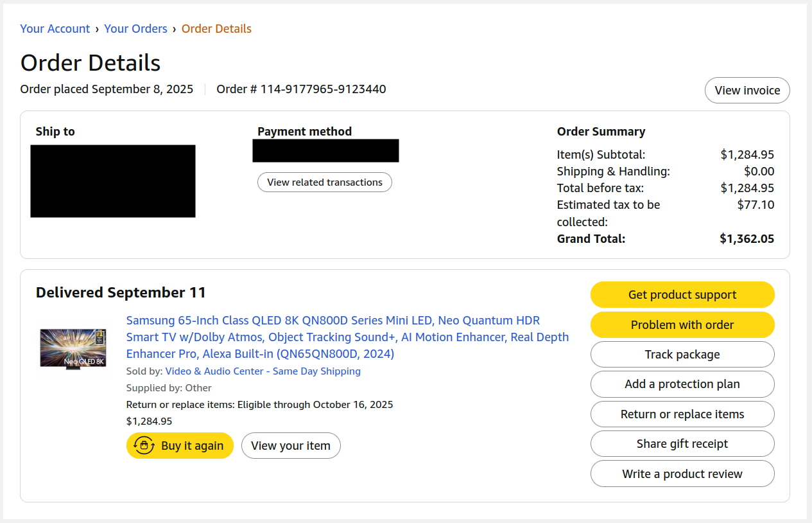Screen dimensions: 812x523
Task: Share gift receipt for the TV order
Action: 682,443
